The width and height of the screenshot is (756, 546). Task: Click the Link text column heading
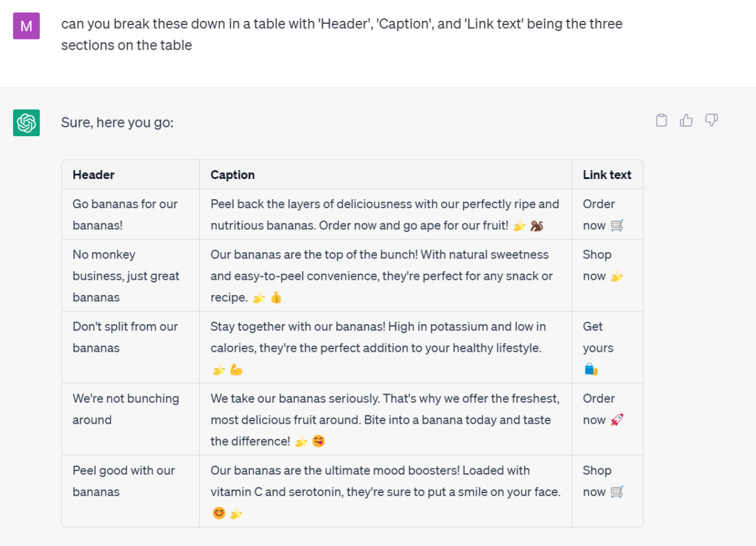coord(607,175)
